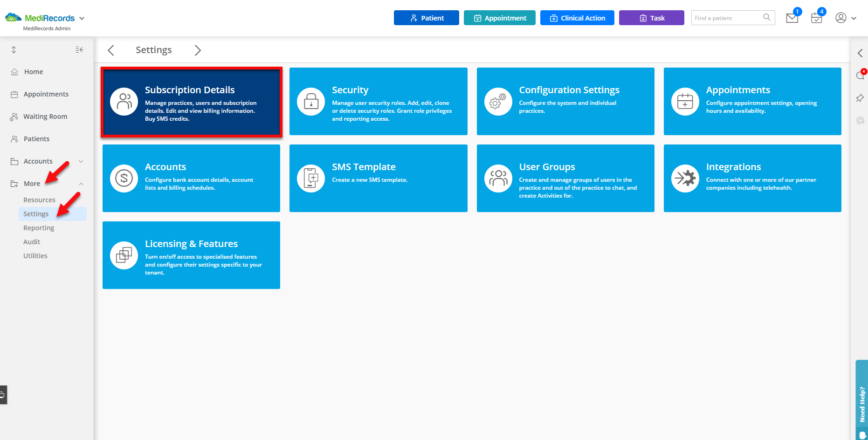The image size is (868, 440).
Task: Open the MediRecords dropdown chevron
Action: click(83, 18)
